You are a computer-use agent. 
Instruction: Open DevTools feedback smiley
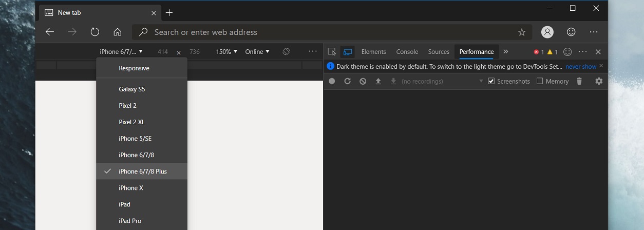coord(567,52)
